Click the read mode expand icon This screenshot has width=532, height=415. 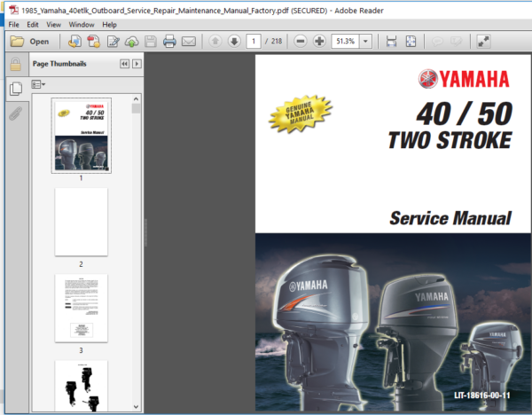click(x=483, y=42)
